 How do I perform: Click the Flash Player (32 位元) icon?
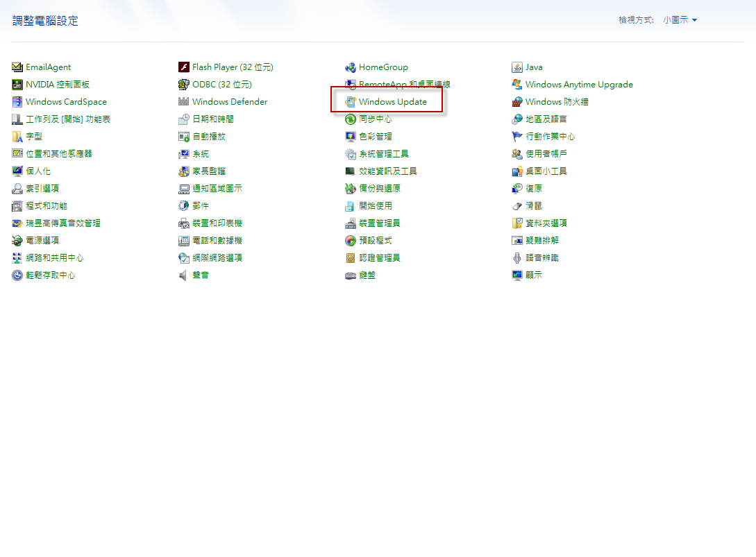pos(184,67)
